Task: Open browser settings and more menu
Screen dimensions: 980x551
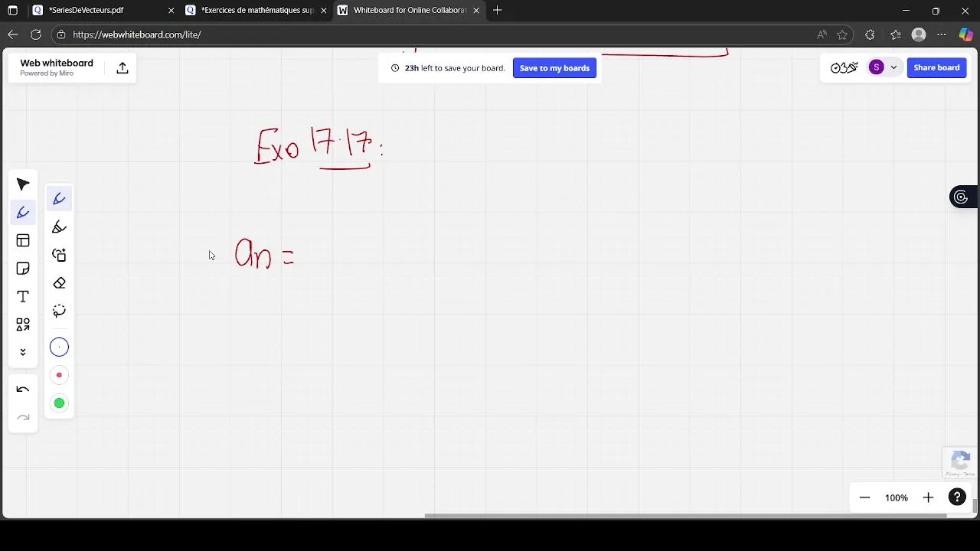Action: click(x=942, y=34)
